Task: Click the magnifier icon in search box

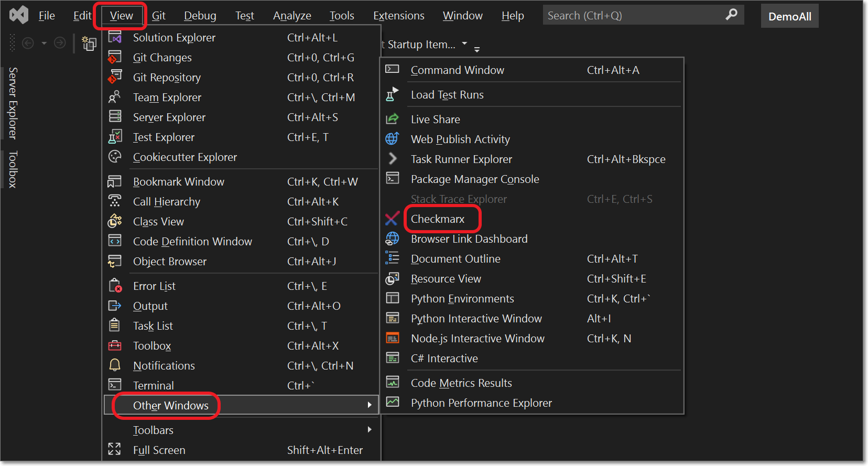Action: pyautogui.click(x=732, y=15)
